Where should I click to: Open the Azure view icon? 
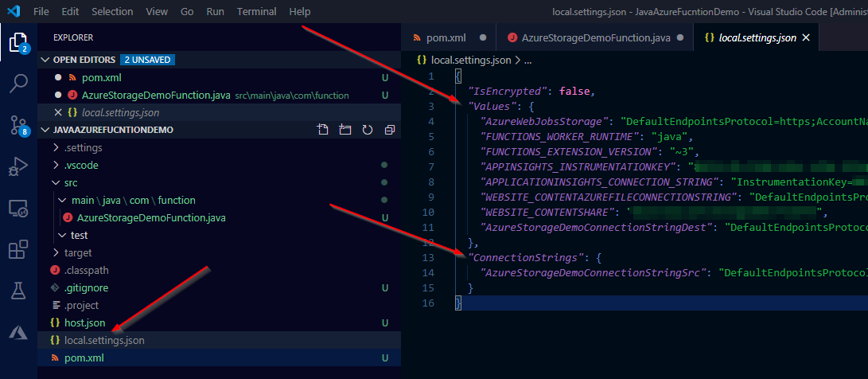click(x=18, y=332)
